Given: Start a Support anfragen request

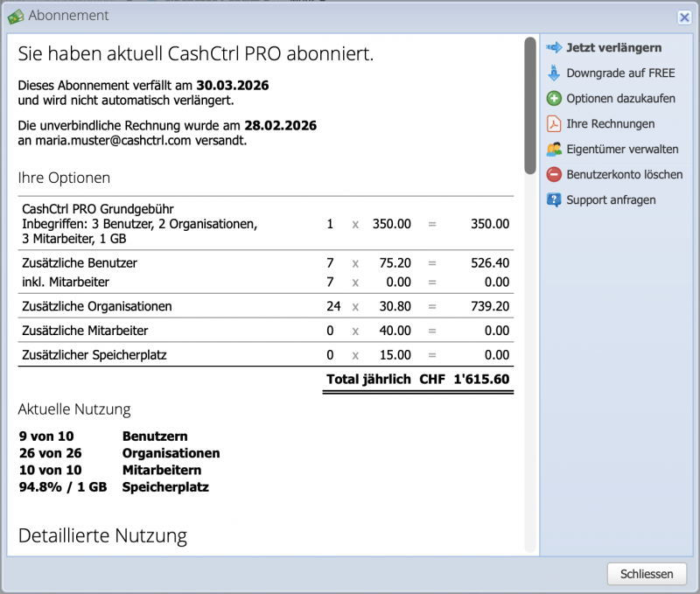Looking at the screenshot, I should [613, 199].
